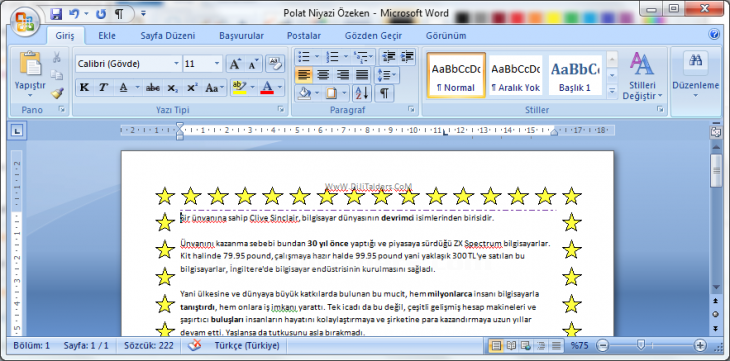Click the Sözcük: 222 word count
The width and height of the screenshot is (730, 361).
point(149,346)
